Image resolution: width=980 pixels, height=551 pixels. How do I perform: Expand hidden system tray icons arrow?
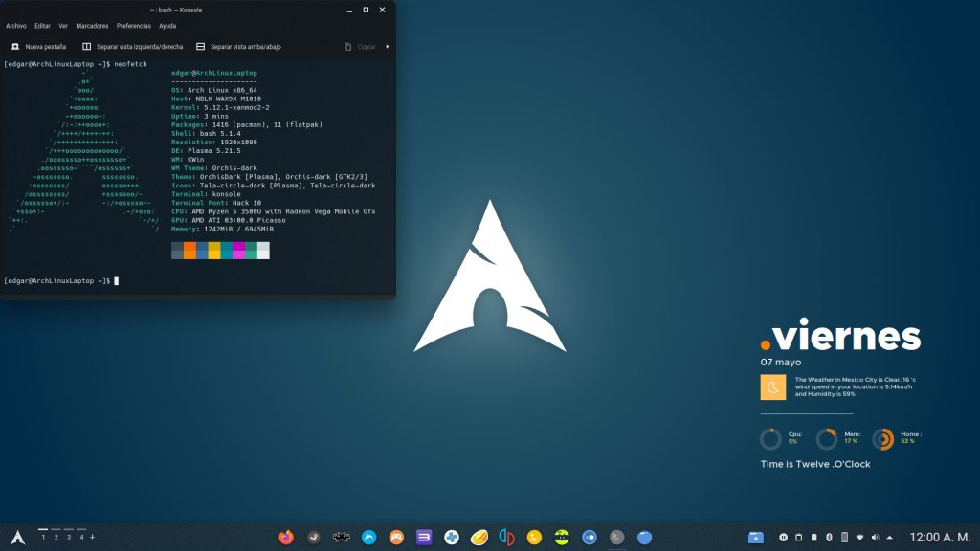pyautogui.click(x=890, y=537)
